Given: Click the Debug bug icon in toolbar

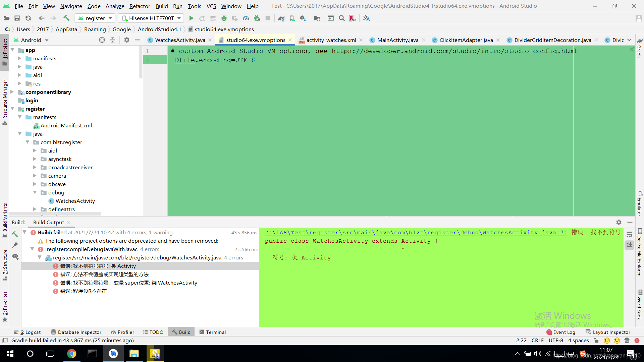Looking at the screenshot, I should click(224, 18).
